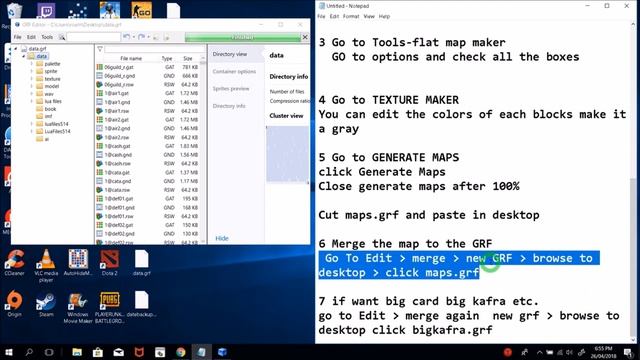Open the Undo history dropdown arrow
Image resolution: width=640 pixels, height=360 pixels.
point(133,37)
